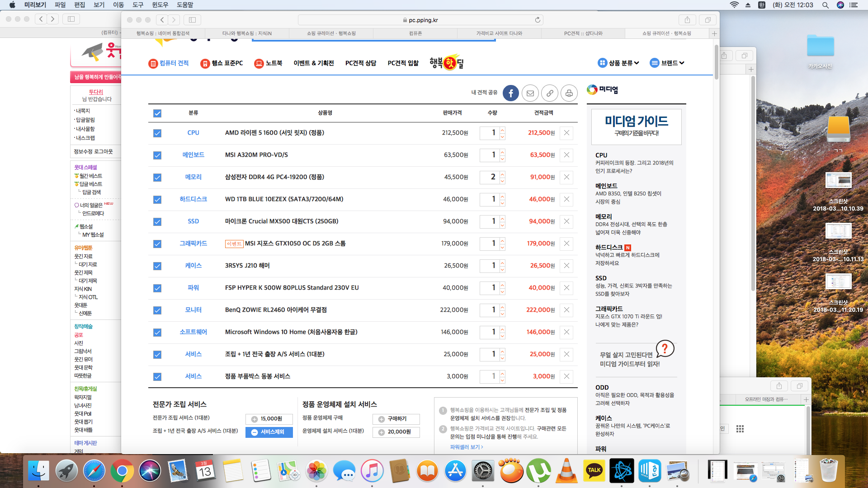Add a new Safari tab
The height and width of the screenshot is (488, 868).
pos(714,33)
